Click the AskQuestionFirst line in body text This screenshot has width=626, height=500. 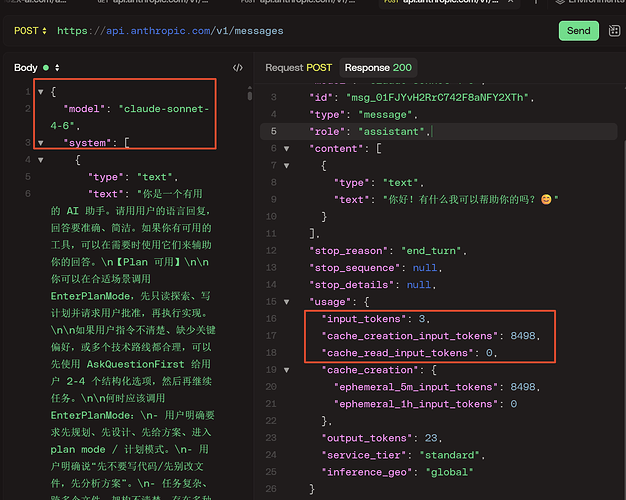(131, 364)
